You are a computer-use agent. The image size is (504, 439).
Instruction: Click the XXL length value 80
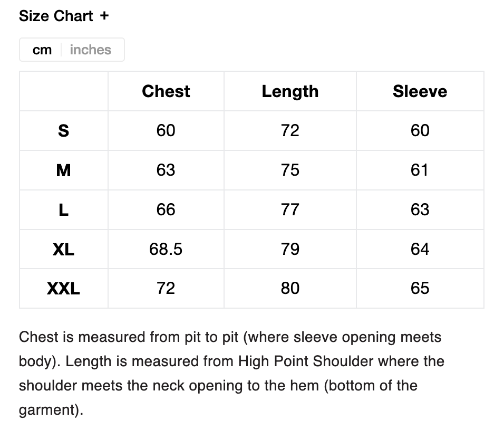coord(290,288)
